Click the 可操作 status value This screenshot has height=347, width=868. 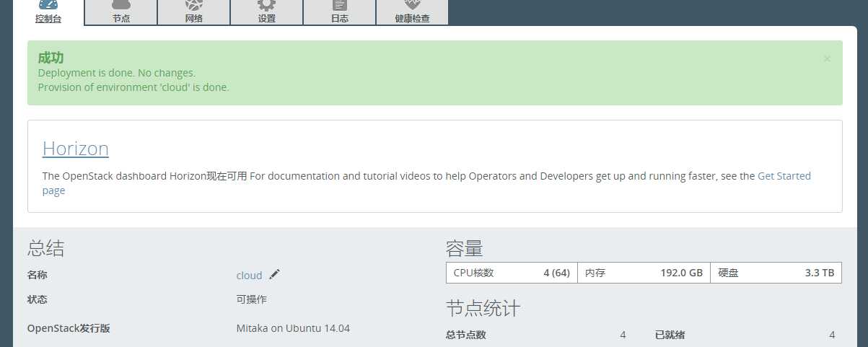click(252, 299)
